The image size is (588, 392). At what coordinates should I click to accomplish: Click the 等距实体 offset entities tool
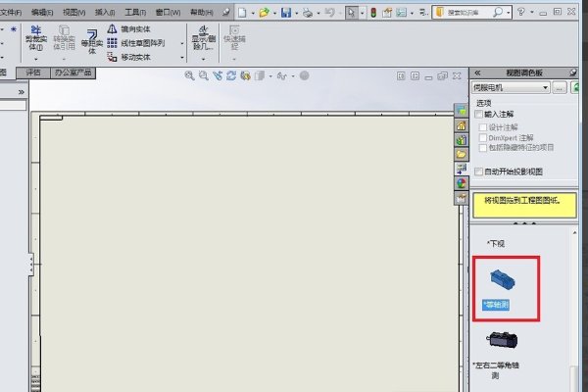point(92,41)
